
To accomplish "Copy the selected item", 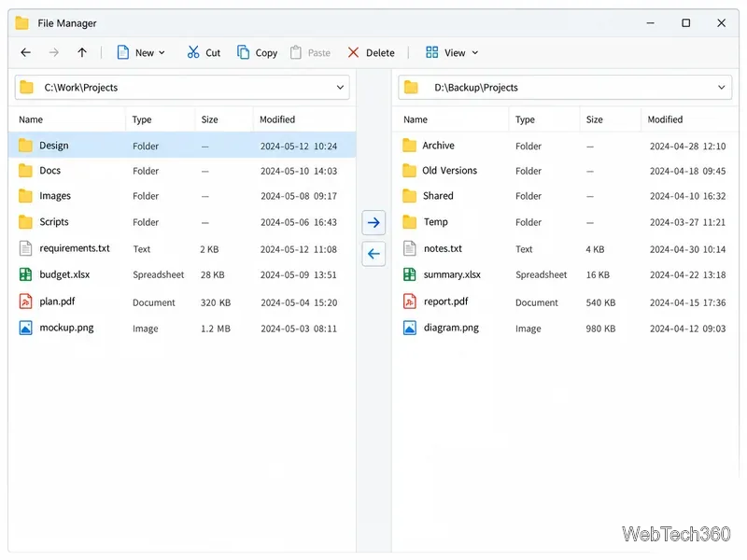I will [x=258, y=52].
